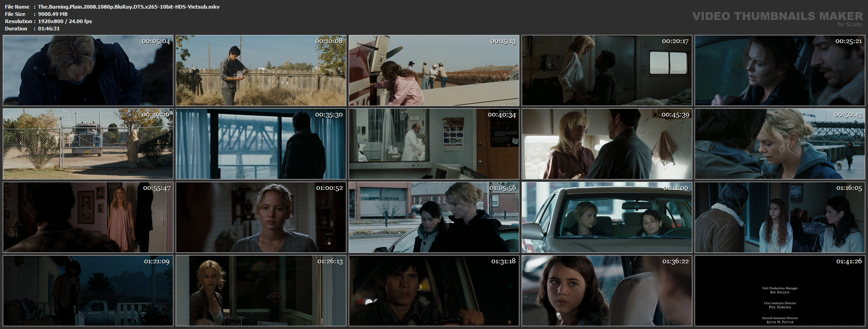868x329 pixels.
Task: Open the bridge window frame 00:35:30
Action: coord(261,144)
